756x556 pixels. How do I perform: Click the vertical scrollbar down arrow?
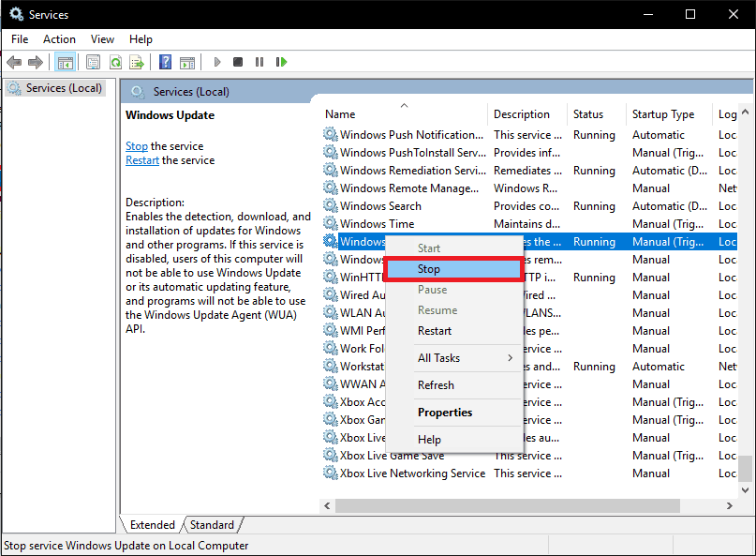pyautogui.click(x=745, y=490)
